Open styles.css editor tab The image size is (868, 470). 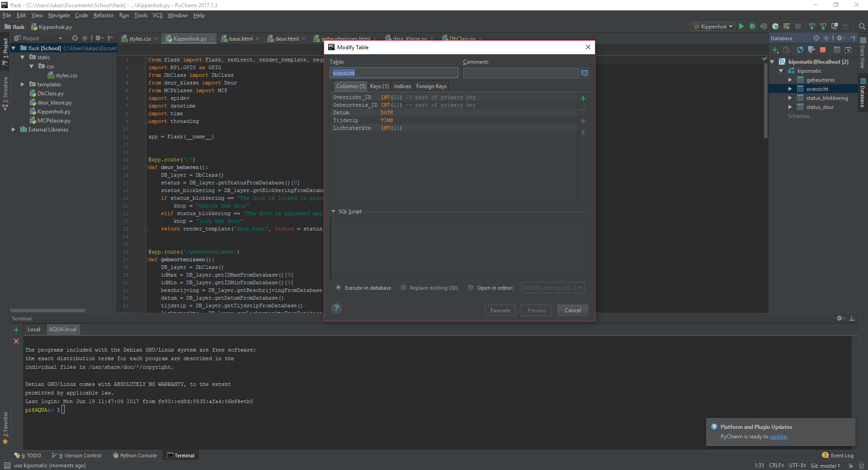[x=140, y=39]
